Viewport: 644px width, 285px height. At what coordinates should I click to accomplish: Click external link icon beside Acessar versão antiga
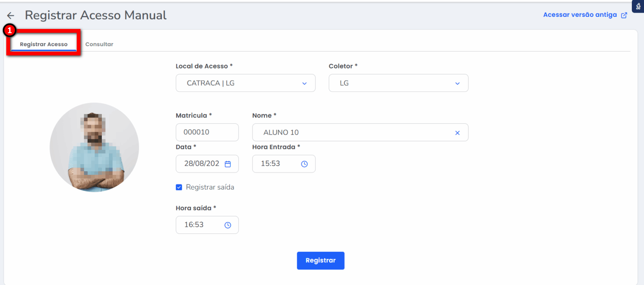624,15
